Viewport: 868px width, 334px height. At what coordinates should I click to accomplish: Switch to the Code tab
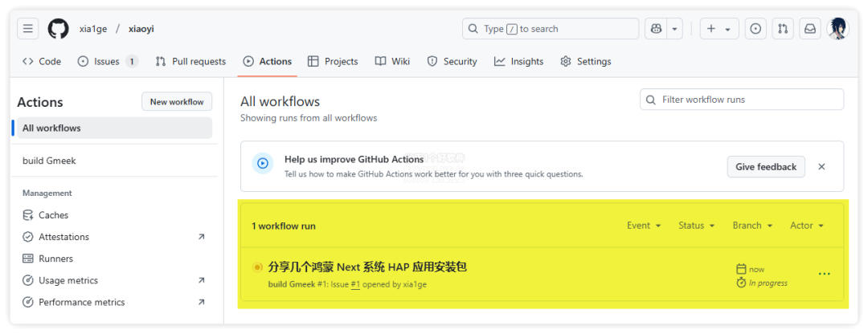click(42, 61)
